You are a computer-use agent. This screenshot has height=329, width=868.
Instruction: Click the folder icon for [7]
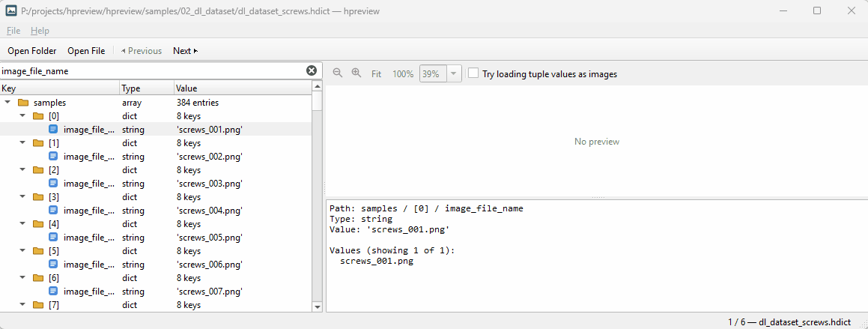38,304
